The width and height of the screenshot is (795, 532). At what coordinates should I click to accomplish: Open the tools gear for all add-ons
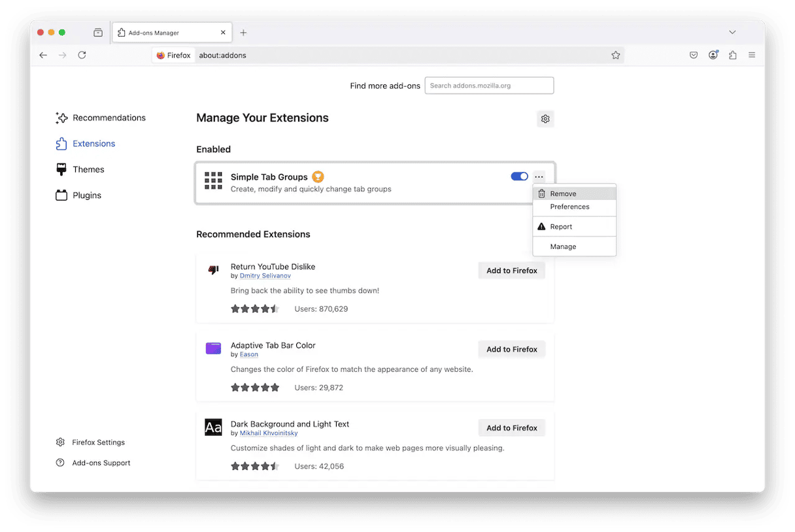545,119
